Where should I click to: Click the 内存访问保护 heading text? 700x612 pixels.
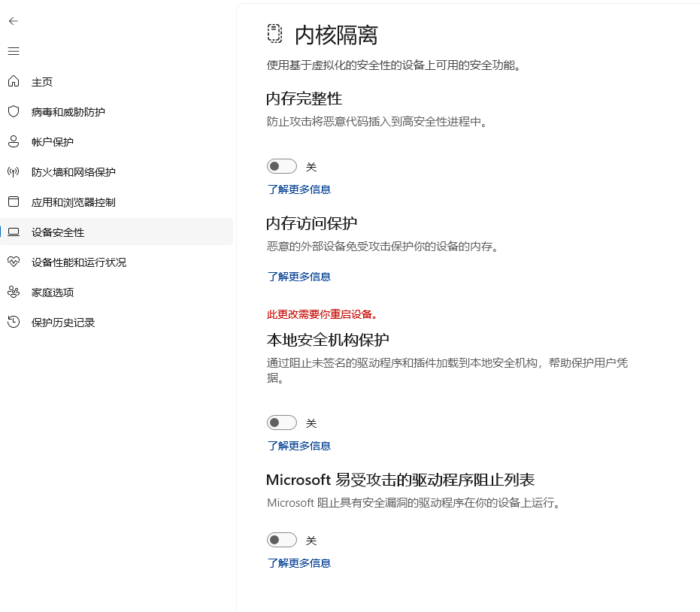[314, 223]
